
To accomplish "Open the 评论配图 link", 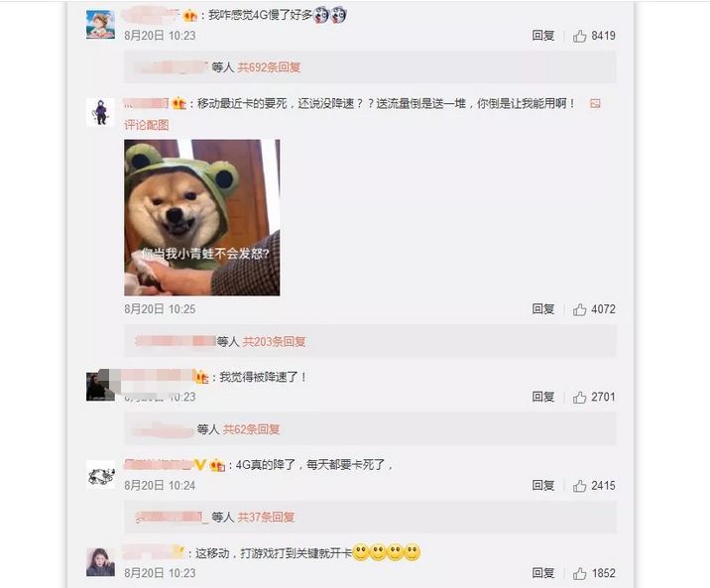I will [146, 125].
